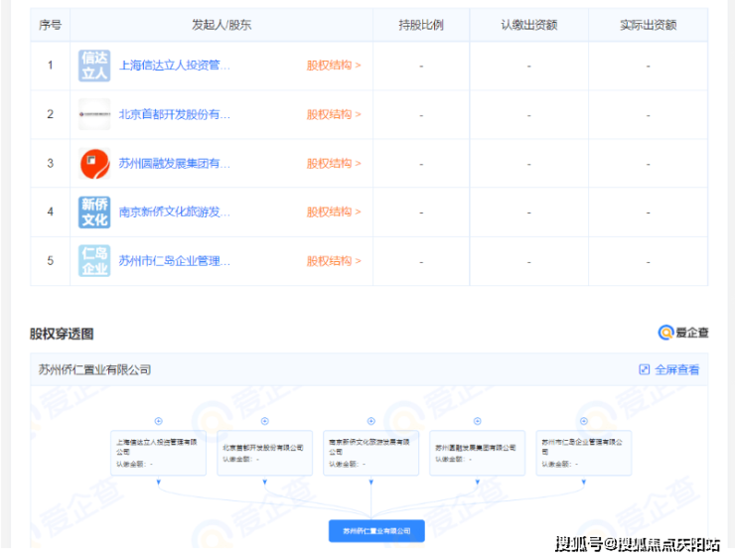
Task: Open the 苏州市仁岛企业管理 company link
Action: click(x=175, y=261)
